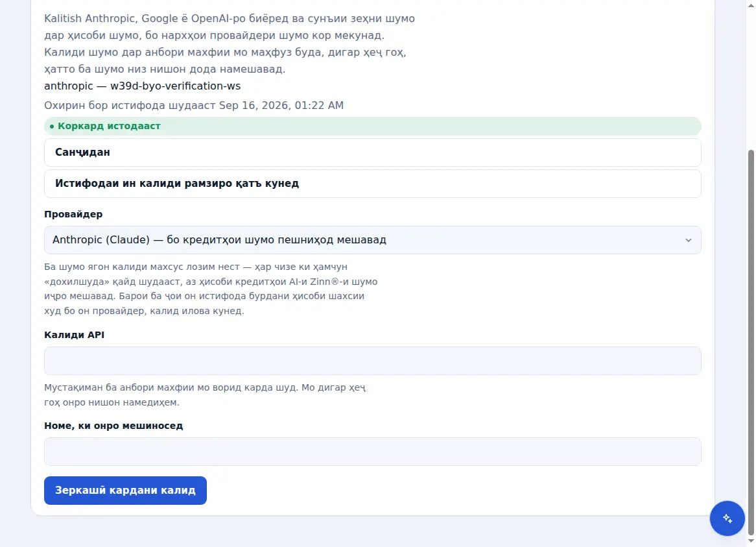The width and height of the screenshot is (756, 547).
Task: Click the Коркард истодааст status badge
Action: (372, 126)
